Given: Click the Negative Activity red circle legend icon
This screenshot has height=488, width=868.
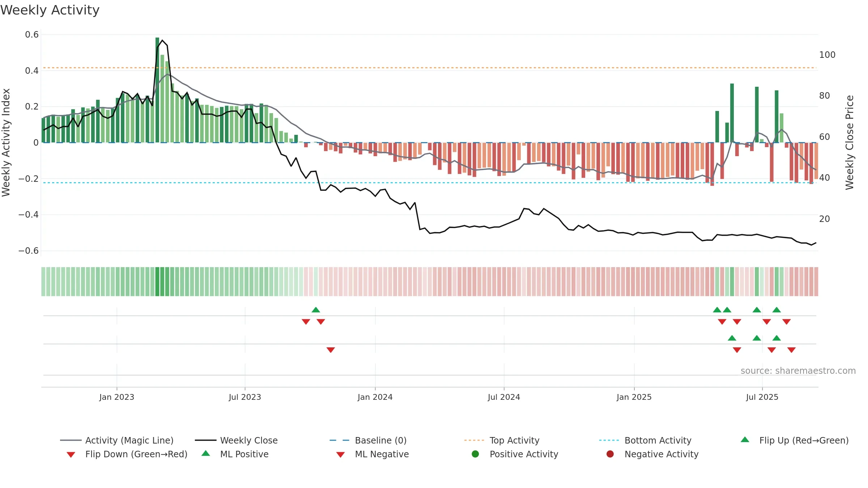Looking at the screenshot, I should [x=610, y=454].
